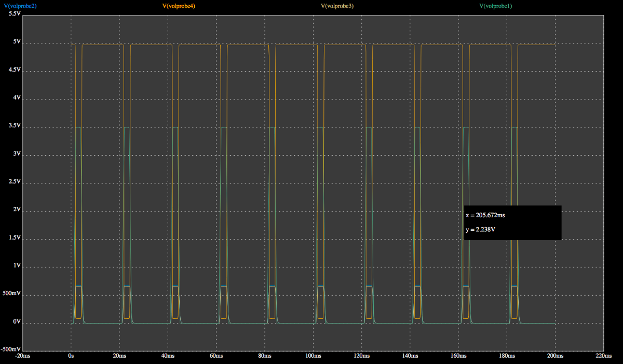Click the 500mV y-axis label
The height and width of the screenshot is (364, 623).
pyautogui.click(x=12, y=293)
